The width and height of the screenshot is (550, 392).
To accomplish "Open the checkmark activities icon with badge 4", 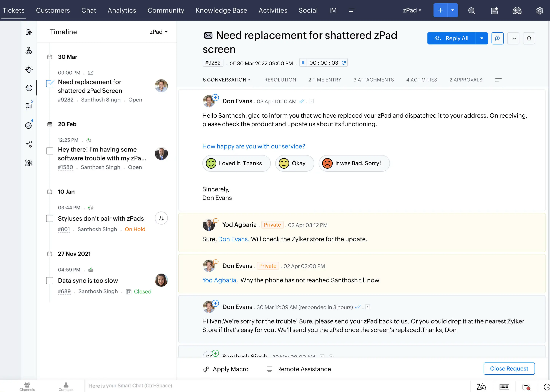I will coord(29,125).
